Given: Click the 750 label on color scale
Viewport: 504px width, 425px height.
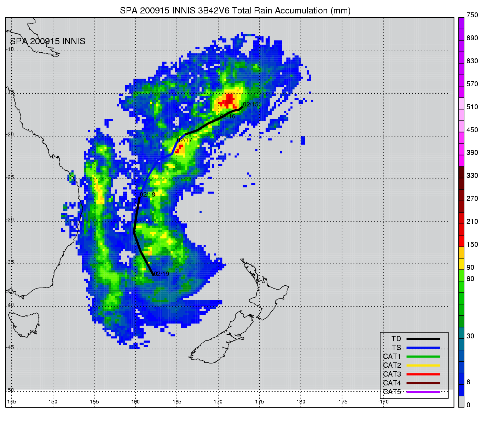Looking at the screenshot, I should [x=472, y=15].
